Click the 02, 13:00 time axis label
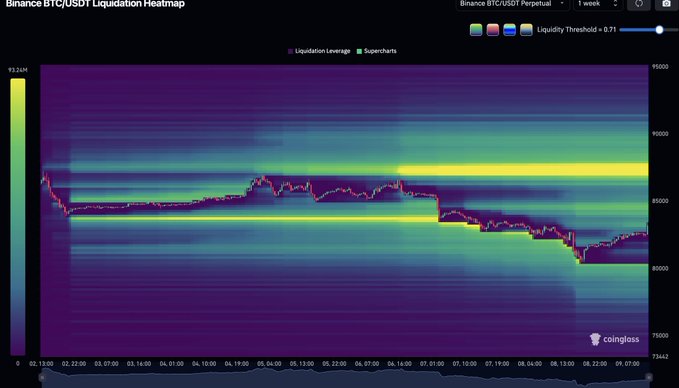Viewport: 679px width, 388px height. point(41,364)
